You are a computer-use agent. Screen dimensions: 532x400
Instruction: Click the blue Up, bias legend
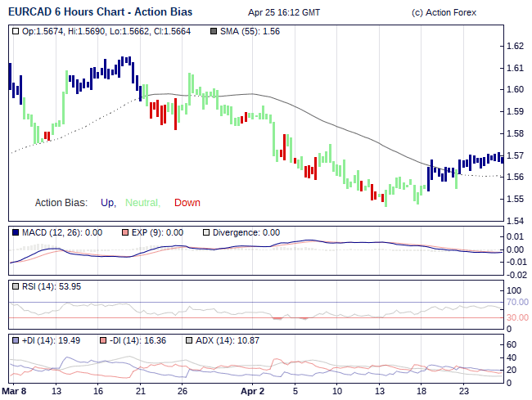coord(109,203)
